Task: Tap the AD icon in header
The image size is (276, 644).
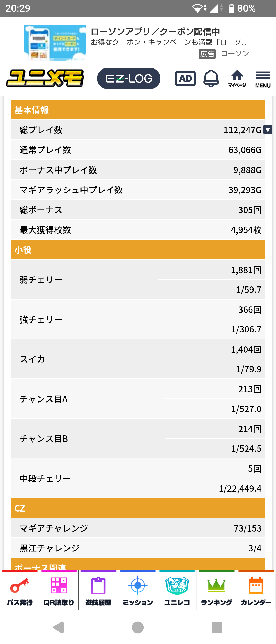Action: pyautogui.click(x=185, y=78)
